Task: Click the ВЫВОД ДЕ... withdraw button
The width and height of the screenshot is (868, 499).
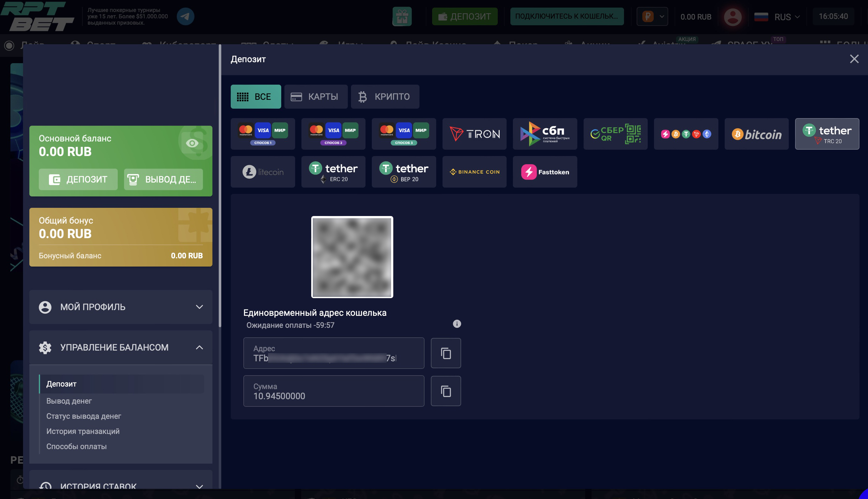Action: click(x=163, y=179)
